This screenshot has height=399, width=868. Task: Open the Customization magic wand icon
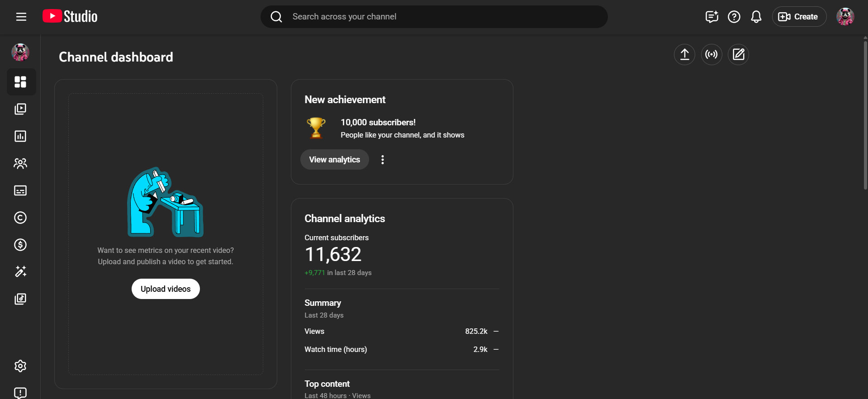[x=20, y=271]
